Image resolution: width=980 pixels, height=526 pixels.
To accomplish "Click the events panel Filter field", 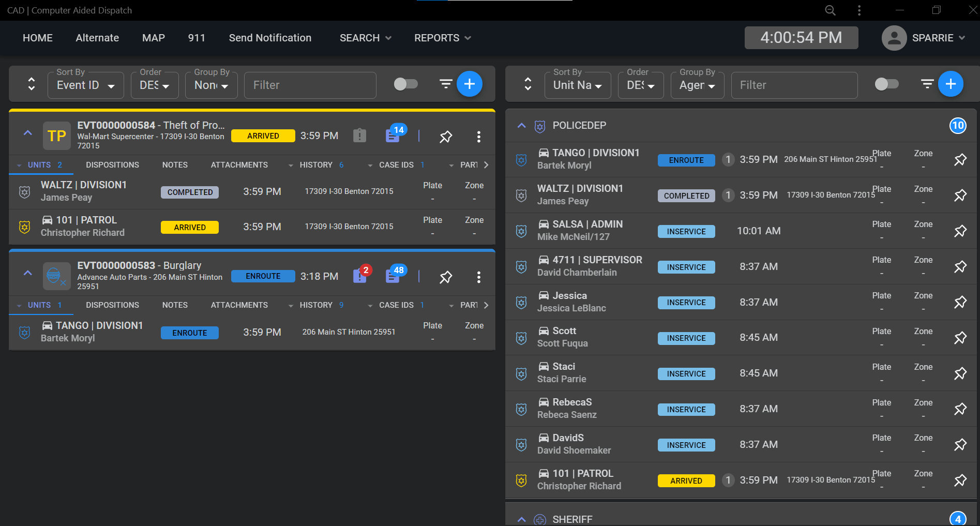I will (310, 85).
